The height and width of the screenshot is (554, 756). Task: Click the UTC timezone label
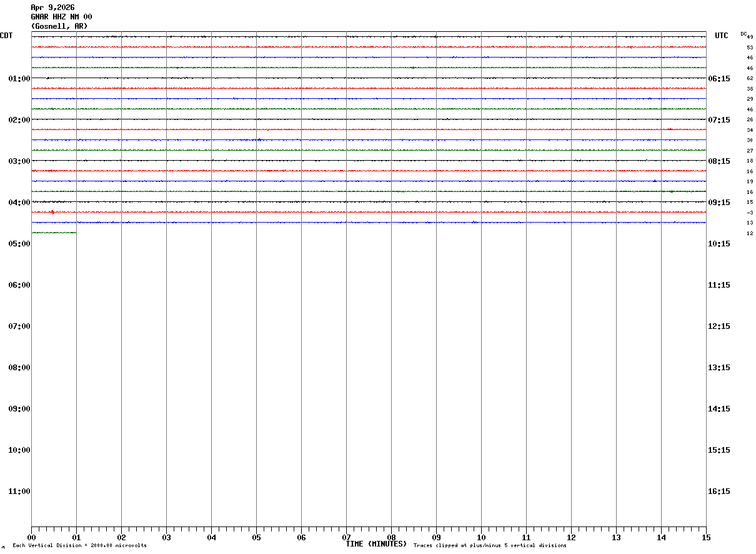coord(722,36)
